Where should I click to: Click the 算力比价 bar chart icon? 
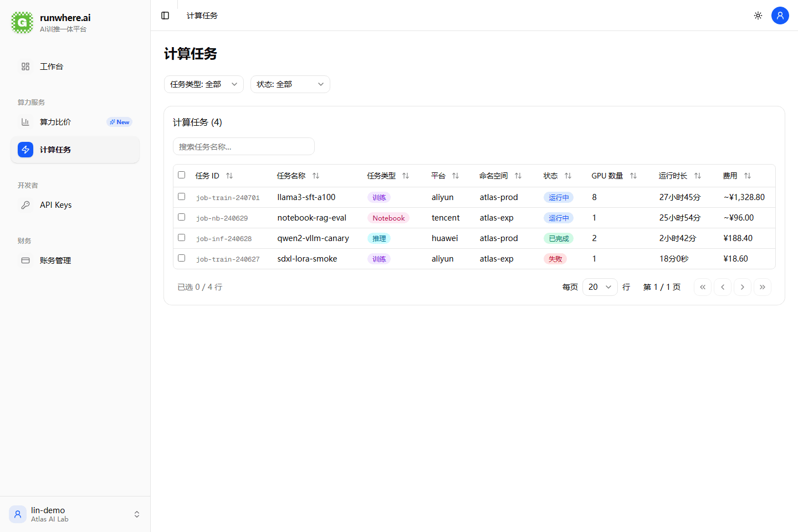click(25, 122)
